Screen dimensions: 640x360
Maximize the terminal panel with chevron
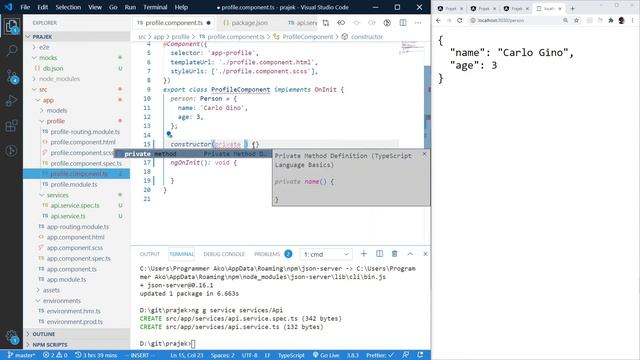[x=410, y=254]
